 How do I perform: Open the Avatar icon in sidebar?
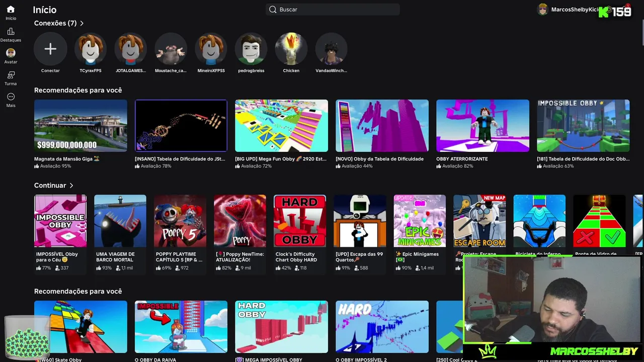pyautogui.click(x=11, y=53)
